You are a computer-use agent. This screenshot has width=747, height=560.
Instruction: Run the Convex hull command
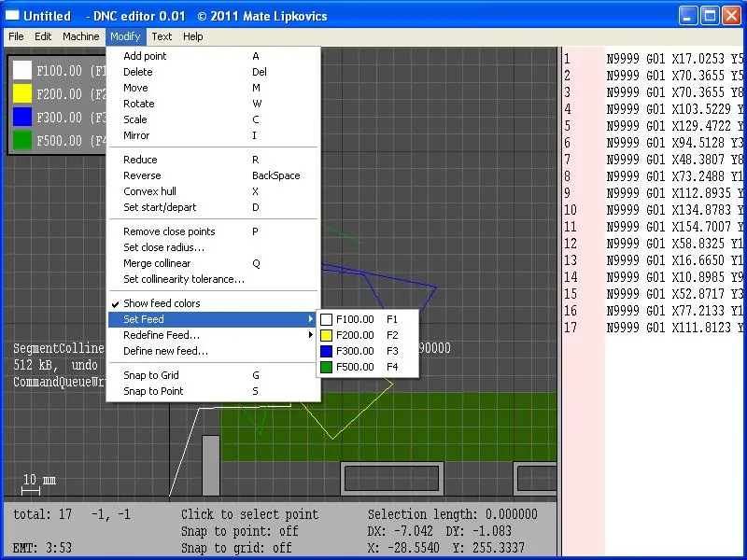click(214, 191)
